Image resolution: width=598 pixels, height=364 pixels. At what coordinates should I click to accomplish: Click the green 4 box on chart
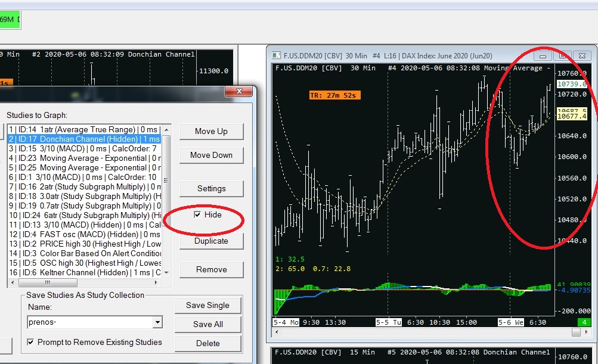click(584, 322)
